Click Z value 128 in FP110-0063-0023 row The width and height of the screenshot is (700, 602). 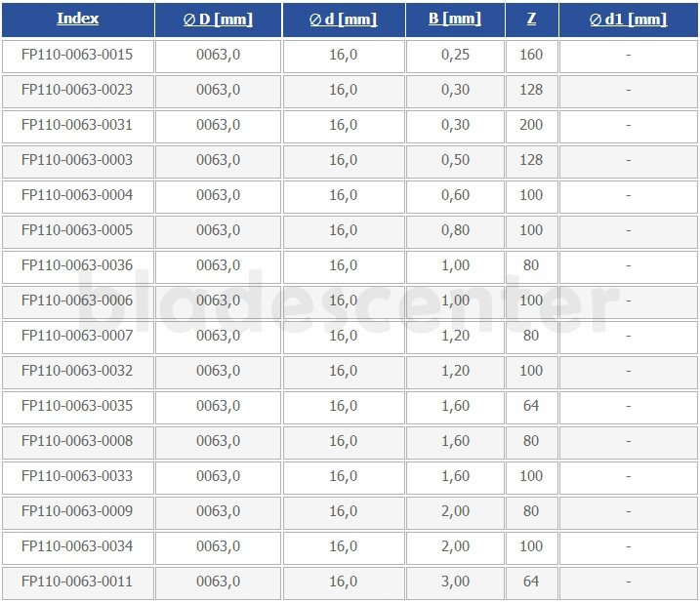[x=531, y=90]
